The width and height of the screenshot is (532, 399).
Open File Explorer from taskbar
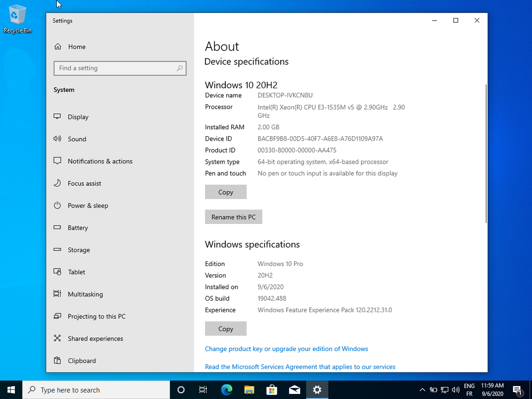coord(249,390)
